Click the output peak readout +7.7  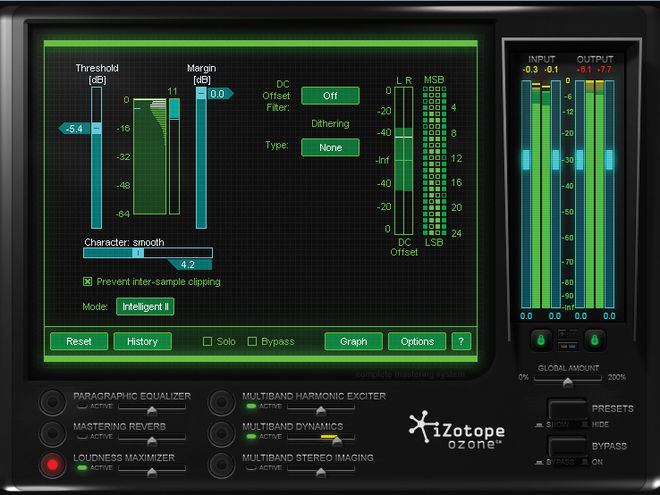tap(604, 69)
